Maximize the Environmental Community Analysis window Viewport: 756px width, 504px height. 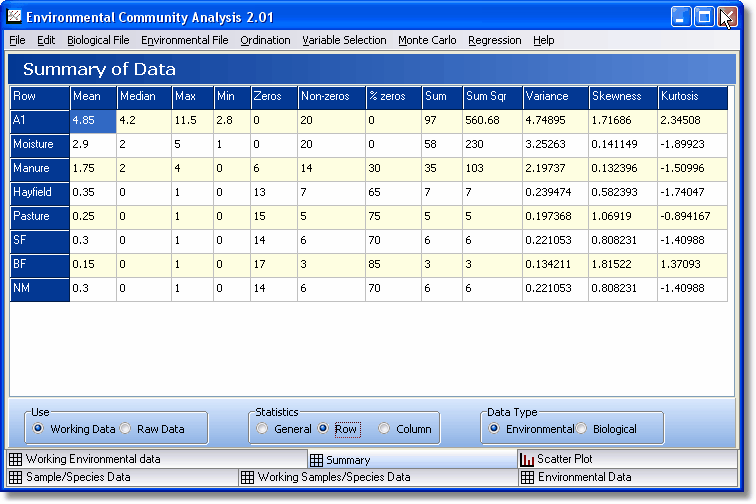[704, 17]
